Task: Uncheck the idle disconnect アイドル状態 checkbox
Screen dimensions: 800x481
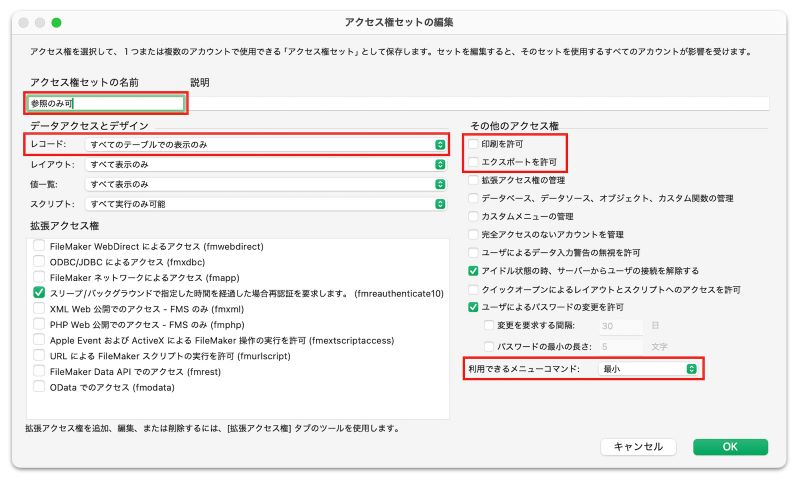Action: [473, 271]
